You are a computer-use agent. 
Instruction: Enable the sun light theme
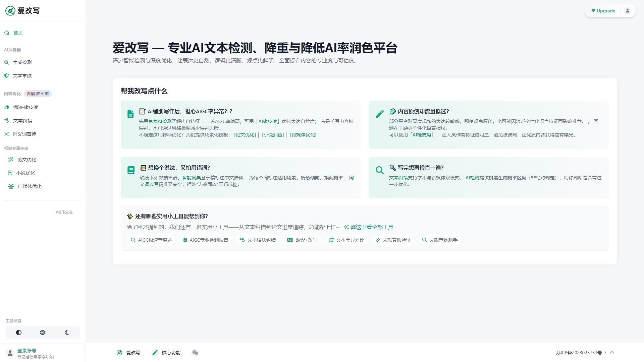[x=43, y=333]
